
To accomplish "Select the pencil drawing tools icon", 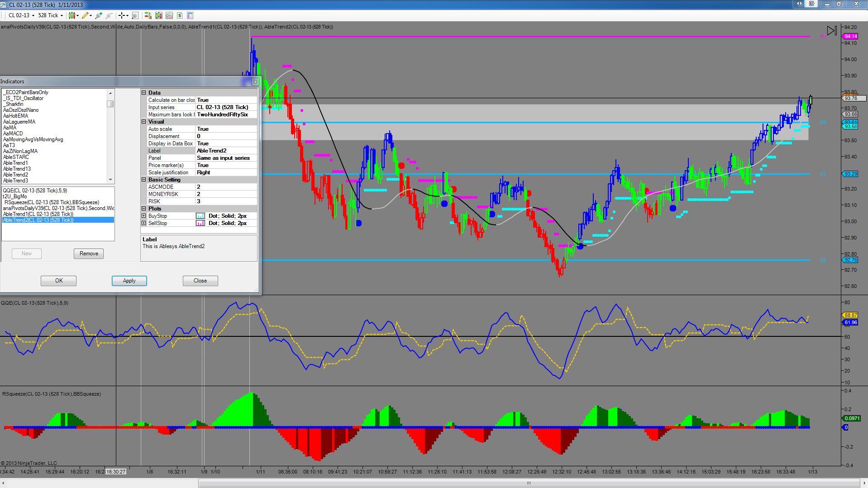I will tap(85, 15).
